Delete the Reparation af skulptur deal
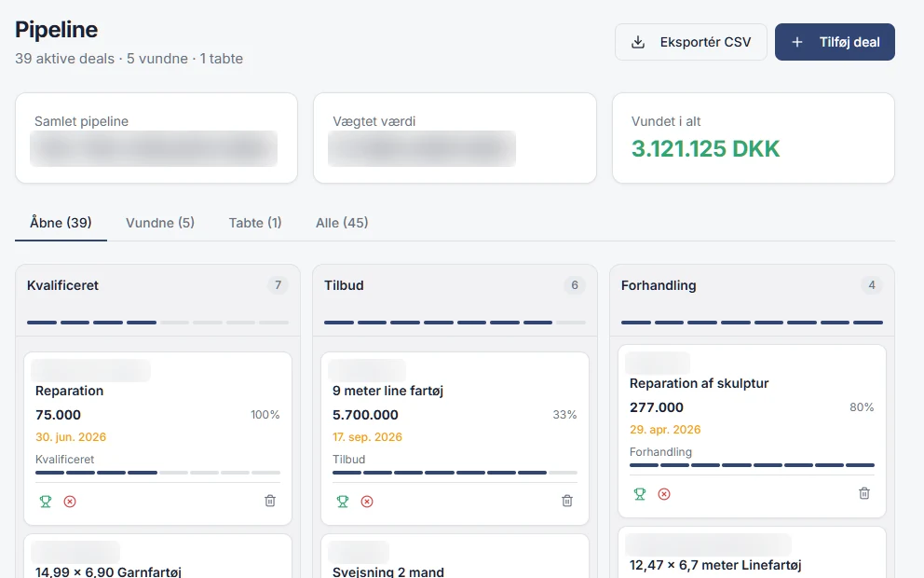924x578 pixels. coord(863,493)
